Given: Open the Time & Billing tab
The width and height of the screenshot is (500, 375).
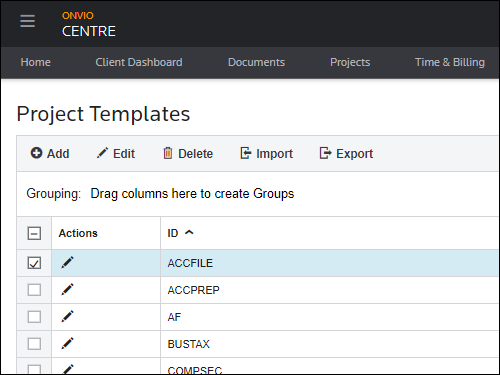Looking at the screenshot, I should point(450,62).
